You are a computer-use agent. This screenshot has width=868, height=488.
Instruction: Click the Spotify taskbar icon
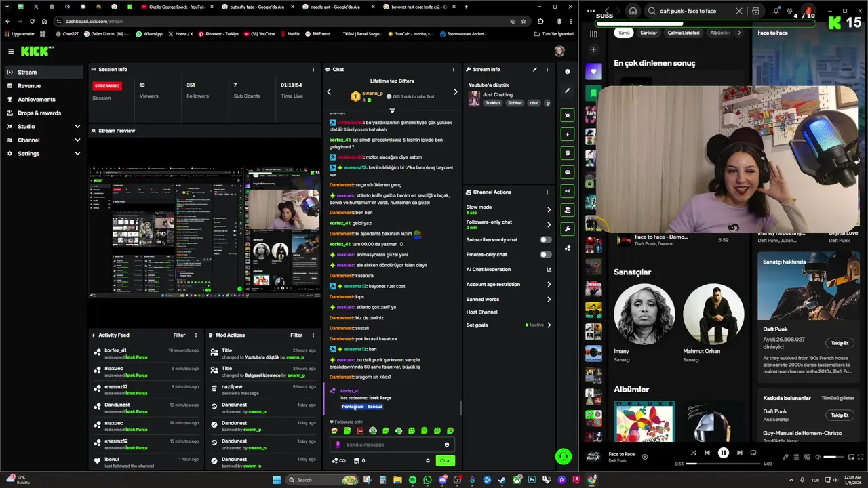(x=412, y=480)
